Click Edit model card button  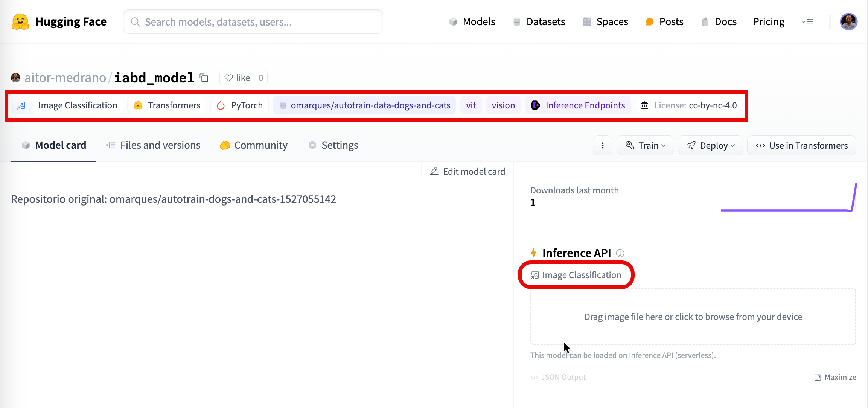[468, 172]
